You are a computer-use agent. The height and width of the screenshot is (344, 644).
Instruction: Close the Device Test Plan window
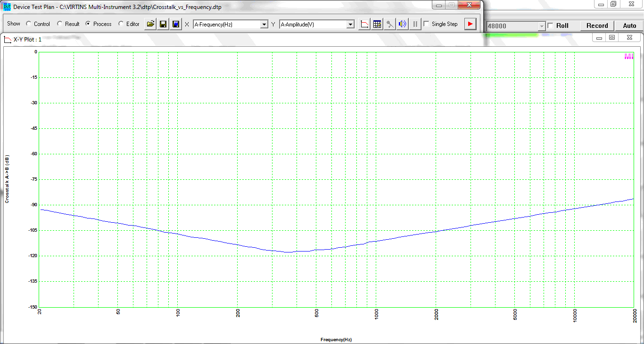[469, 5]
